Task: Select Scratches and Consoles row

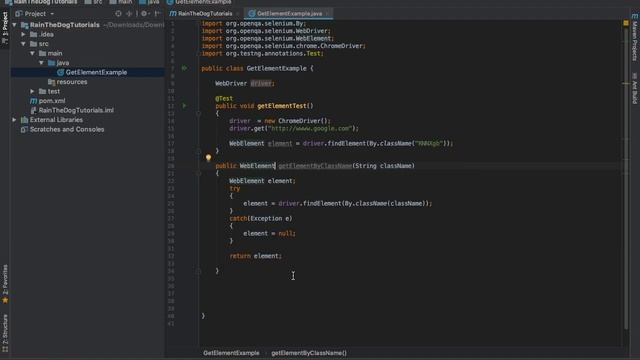Action: (67, 129)
